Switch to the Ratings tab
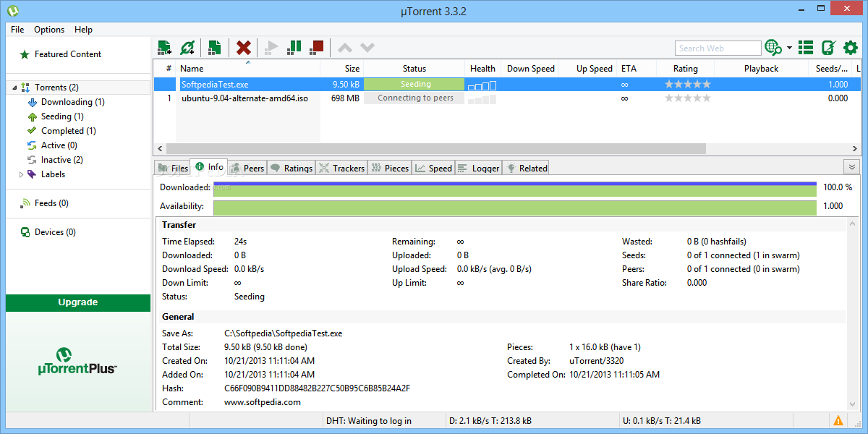 coord(292,168)
